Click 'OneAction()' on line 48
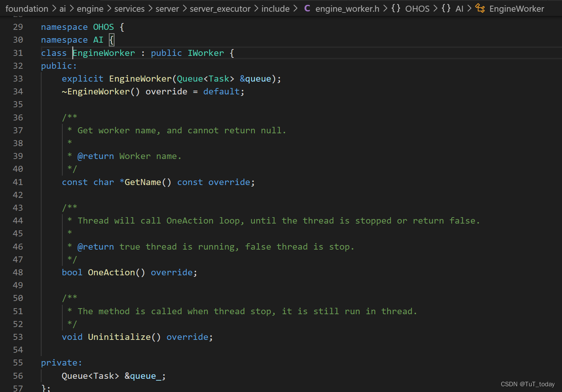This screenshot has width=562, height=392. coord(117,272)
